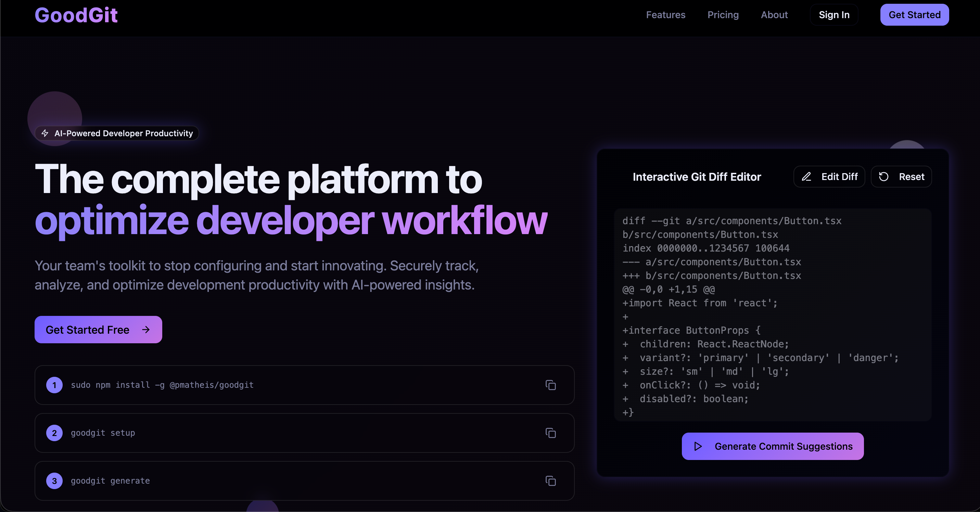Click the GoodGit logo
Image resolution: width=980 pixels, height=512 pixels.
[x=76, y=15]
